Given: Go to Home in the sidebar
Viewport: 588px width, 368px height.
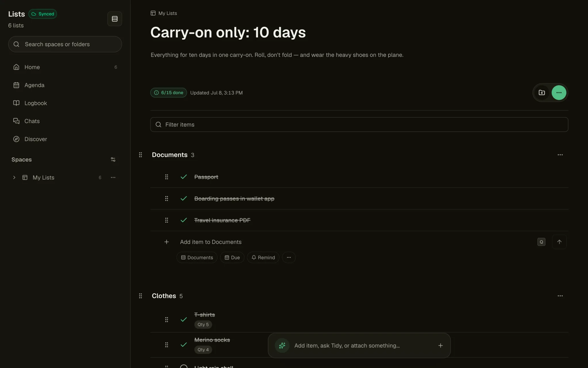Looking at the screenshot, I should pyautogui.click(x=65, y=67).
